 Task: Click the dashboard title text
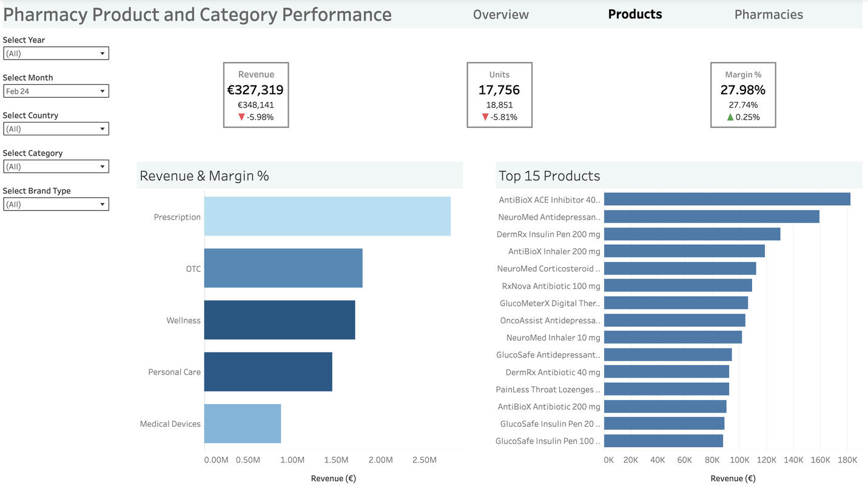196,13
